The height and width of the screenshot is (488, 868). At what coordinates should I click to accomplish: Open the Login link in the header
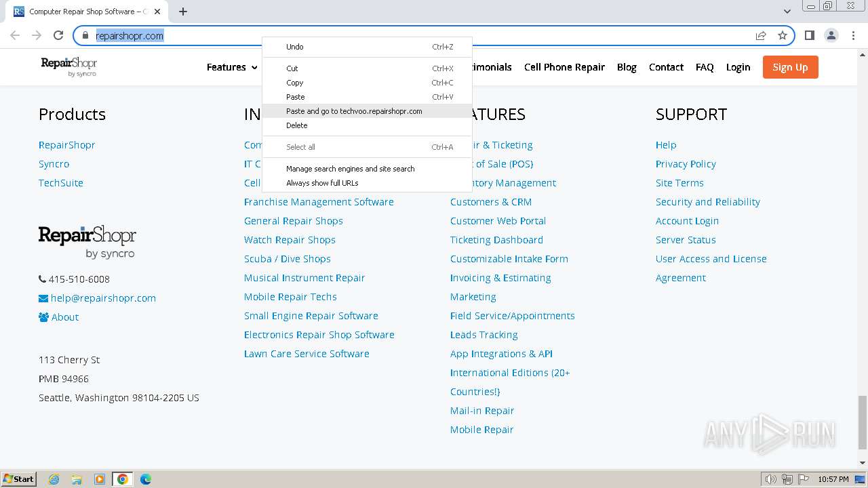pos(738,67)
